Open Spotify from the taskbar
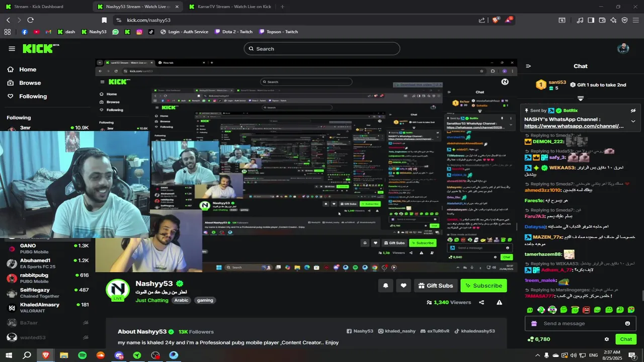Screen dimensions: 644x362 82,355
